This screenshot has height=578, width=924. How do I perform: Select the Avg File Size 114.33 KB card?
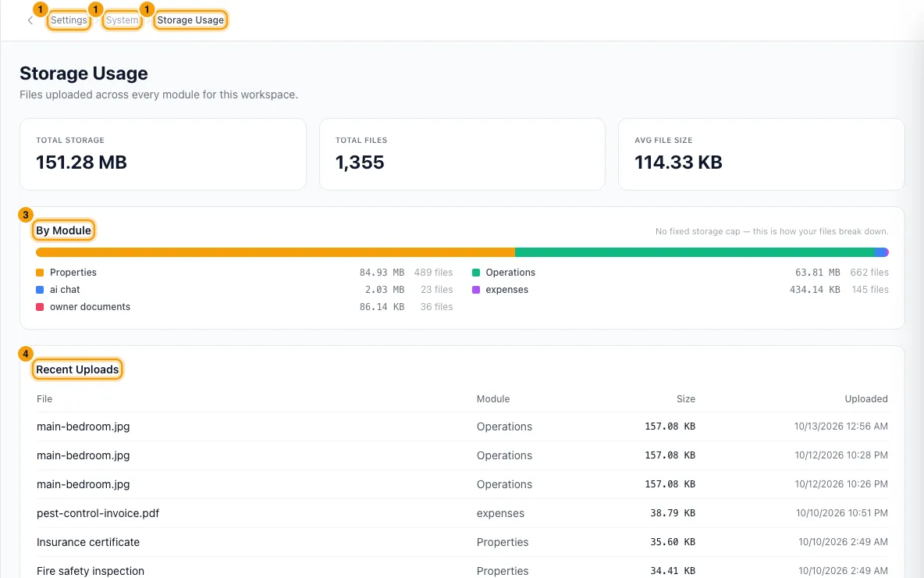[762, 154]
